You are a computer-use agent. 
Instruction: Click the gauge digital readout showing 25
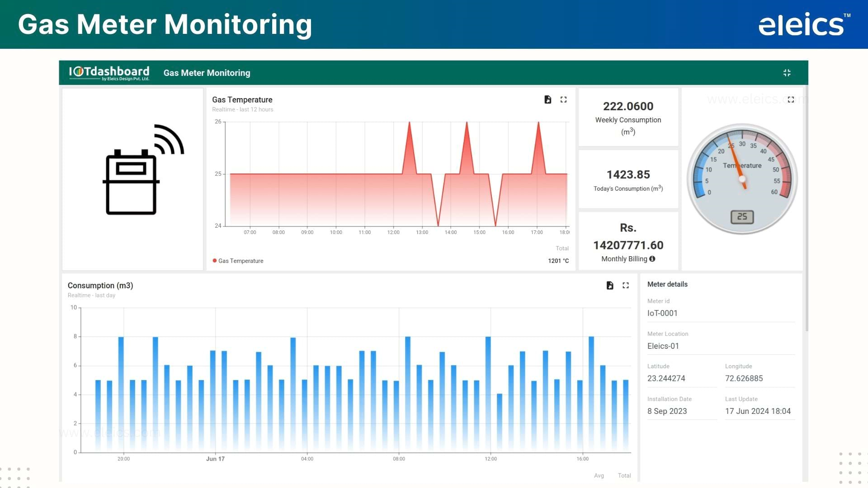(x=742, y=217)
